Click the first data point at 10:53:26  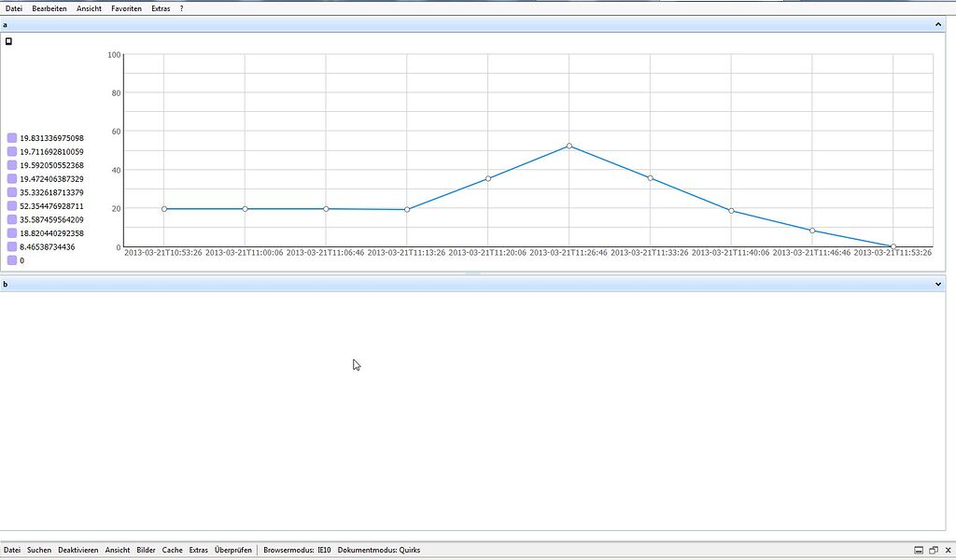click(x=164, y=209)
